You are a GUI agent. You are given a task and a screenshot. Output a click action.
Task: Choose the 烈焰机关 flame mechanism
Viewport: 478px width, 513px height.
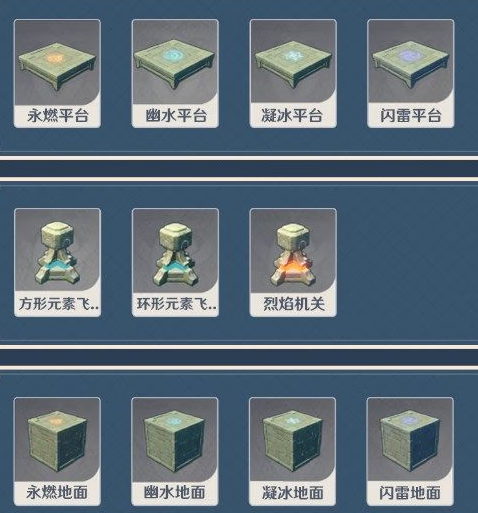coord(293,262)
